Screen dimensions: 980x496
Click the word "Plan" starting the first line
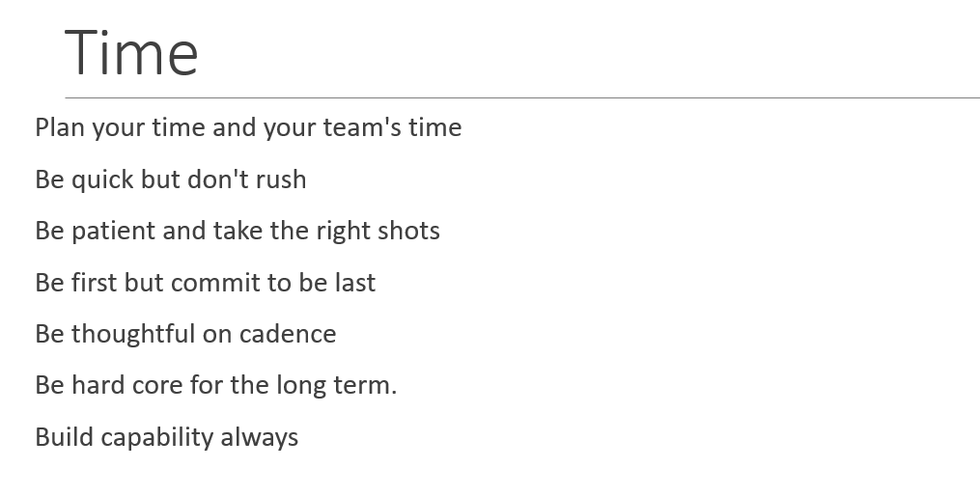click(x=59, y=128)
